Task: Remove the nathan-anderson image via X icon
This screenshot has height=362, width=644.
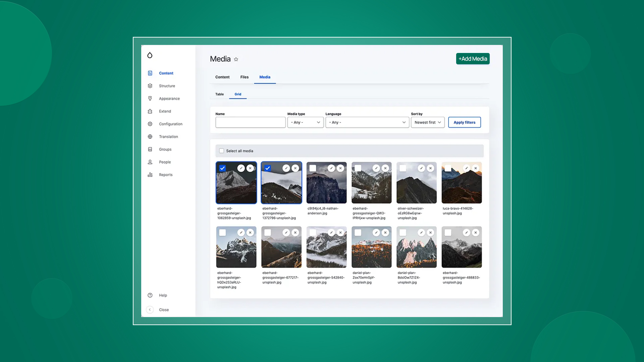Action: click(x=340, y=168)
